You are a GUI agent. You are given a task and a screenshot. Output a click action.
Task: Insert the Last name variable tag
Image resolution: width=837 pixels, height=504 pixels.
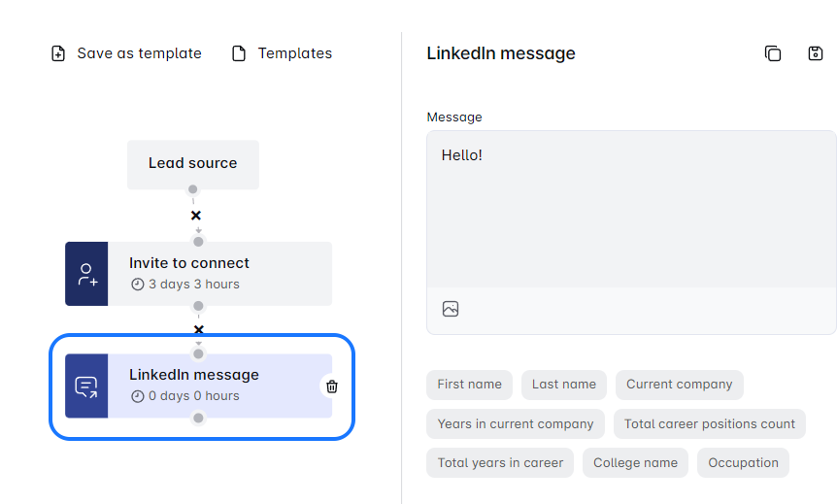(564, 385)
